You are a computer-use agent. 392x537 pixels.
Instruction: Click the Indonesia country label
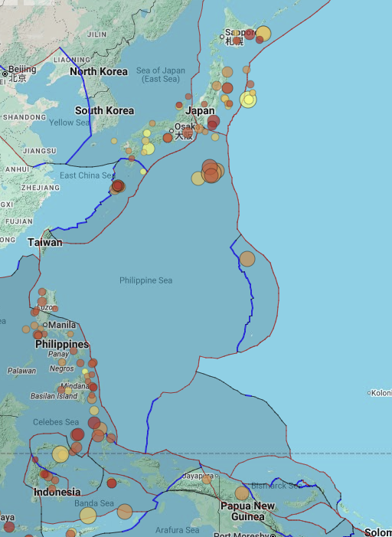(57, 492)
